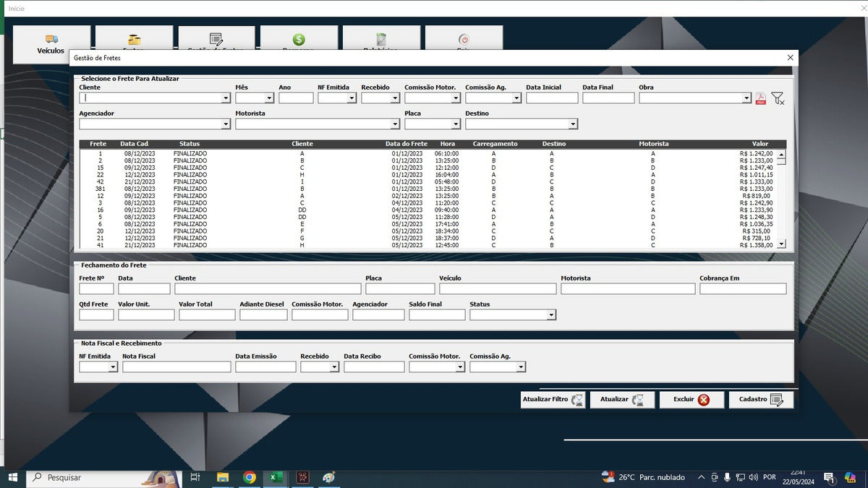Click the Gestão de Fretes document icon
The width and height of the screenshot is (868, 488).
pos(216,40)
